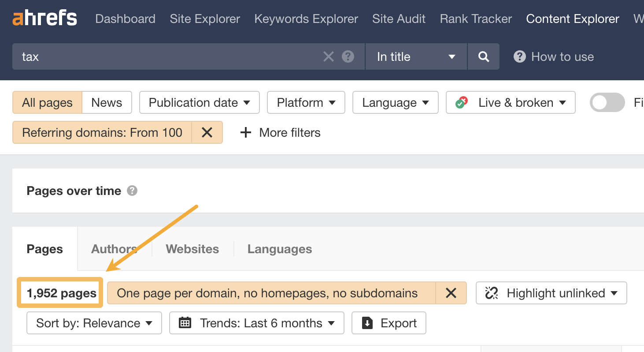The width and height of the screenshot is (644, 352).
Task: Flip the toggle switch on the right
Action: click(607, 102)
